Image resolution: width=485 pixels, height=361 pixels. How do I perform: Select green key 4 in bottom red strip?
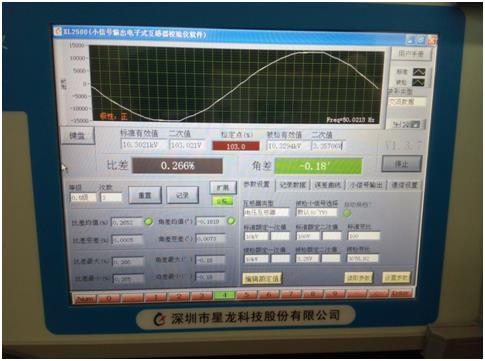click(x=225, y=295)
